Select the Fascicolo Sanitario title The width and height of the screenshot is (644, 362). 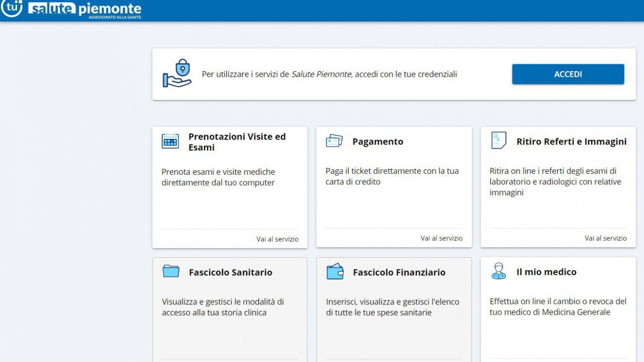point(230,272)
